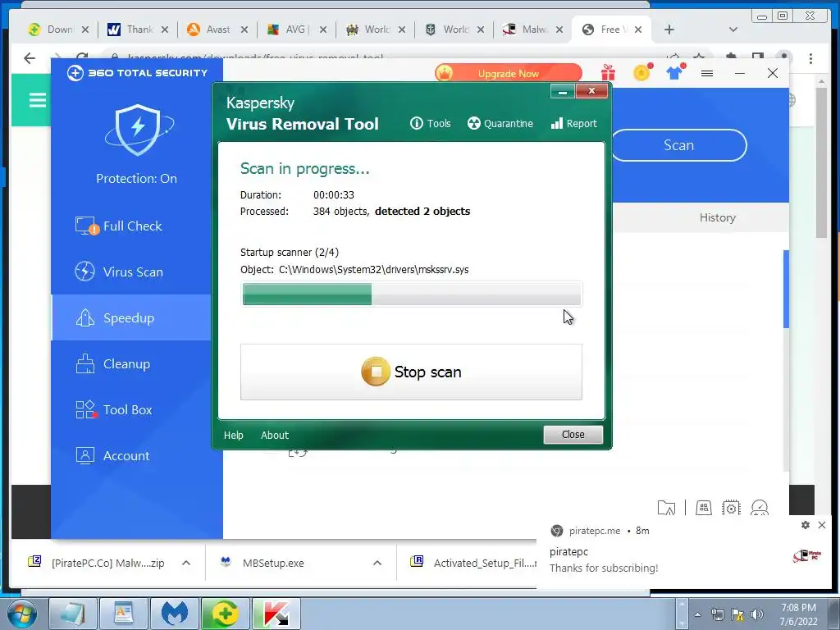Click the gift box icon in 360
The image size is (840, 630).
pos(608,73)
